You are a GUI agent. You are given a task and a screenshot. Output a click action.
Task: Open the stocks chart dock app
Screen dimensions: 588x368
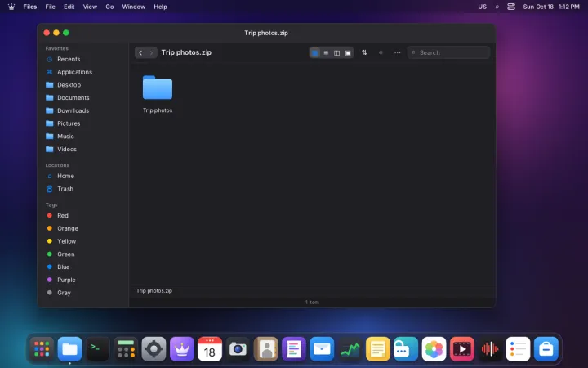[x=350, y=349]
